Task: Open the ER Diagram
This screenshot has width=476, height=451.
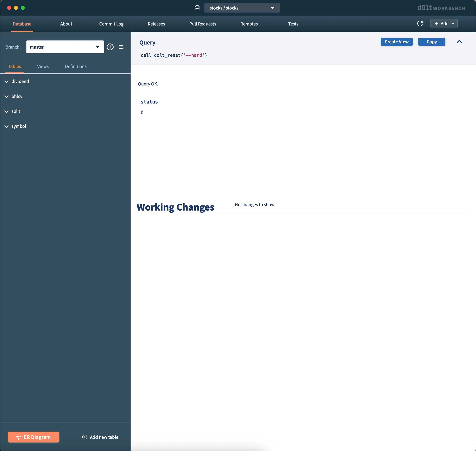Action: [x=33, y=437]
